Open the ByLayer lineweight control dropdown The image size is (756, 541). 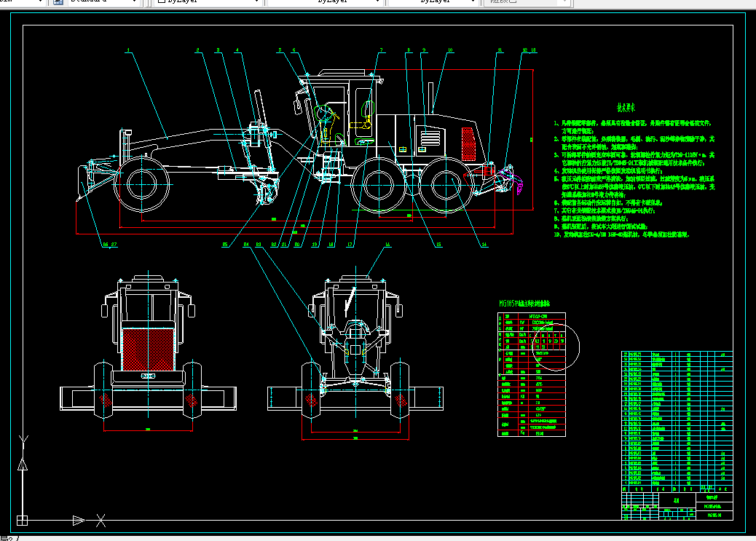433,1
